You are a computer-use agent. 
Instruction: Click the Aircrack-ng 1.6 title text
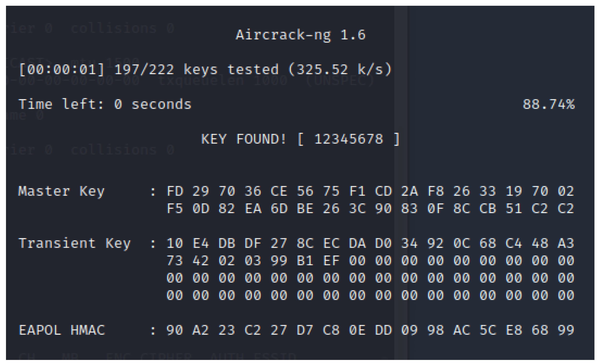click(301, 35)
